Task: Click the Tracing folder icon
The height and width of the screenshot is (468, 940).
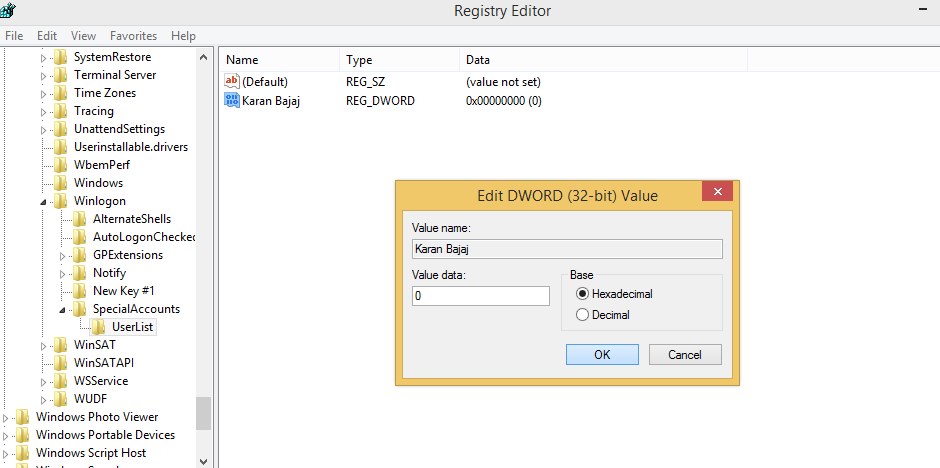Action: (60, 111)
